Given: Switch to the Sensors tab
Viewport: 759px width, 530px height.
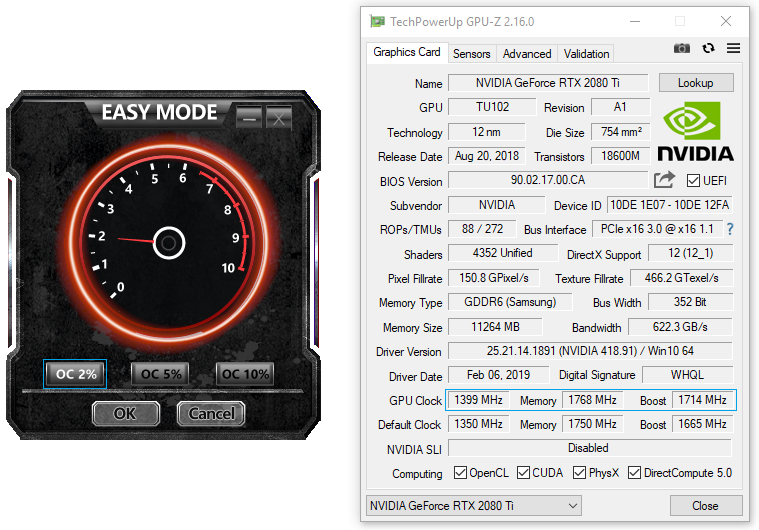Looking at the screenshot, I should tap(471, 54).
